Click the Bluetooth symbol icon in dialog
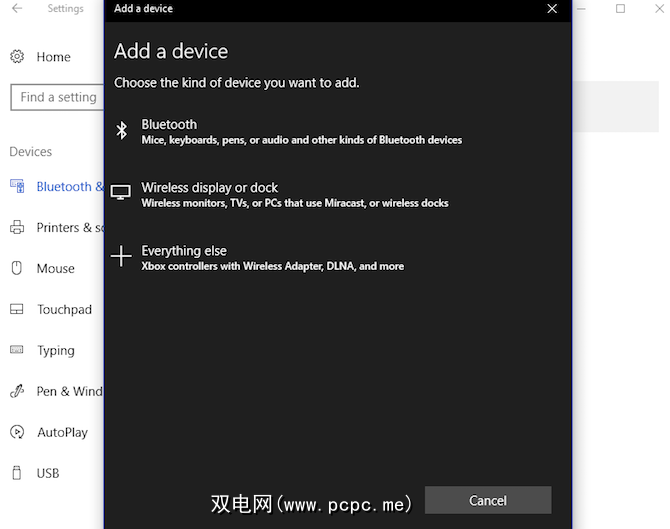The image size is (670, 529). pos(121,131)
